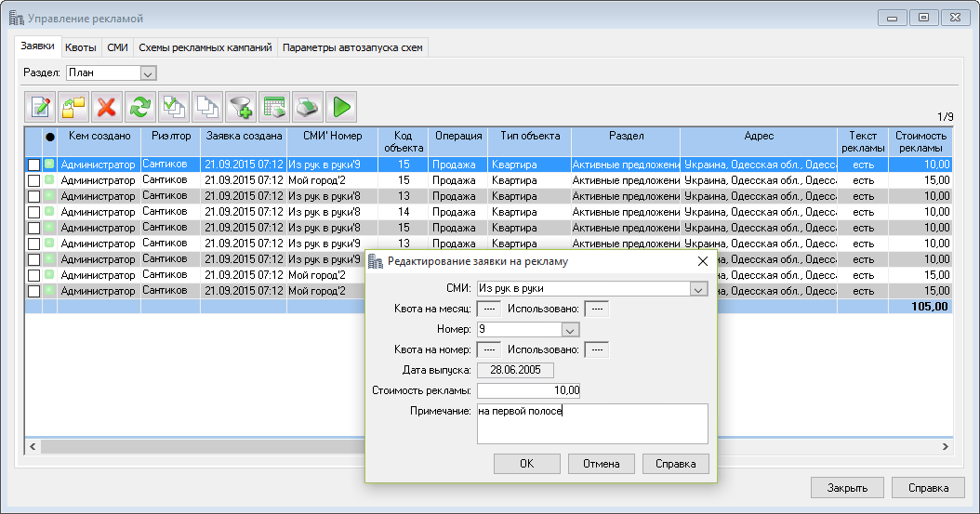The image size is (980, 514).
Task: Click the Стоимость рекламы input field
Action: click(x=529, y=390)
